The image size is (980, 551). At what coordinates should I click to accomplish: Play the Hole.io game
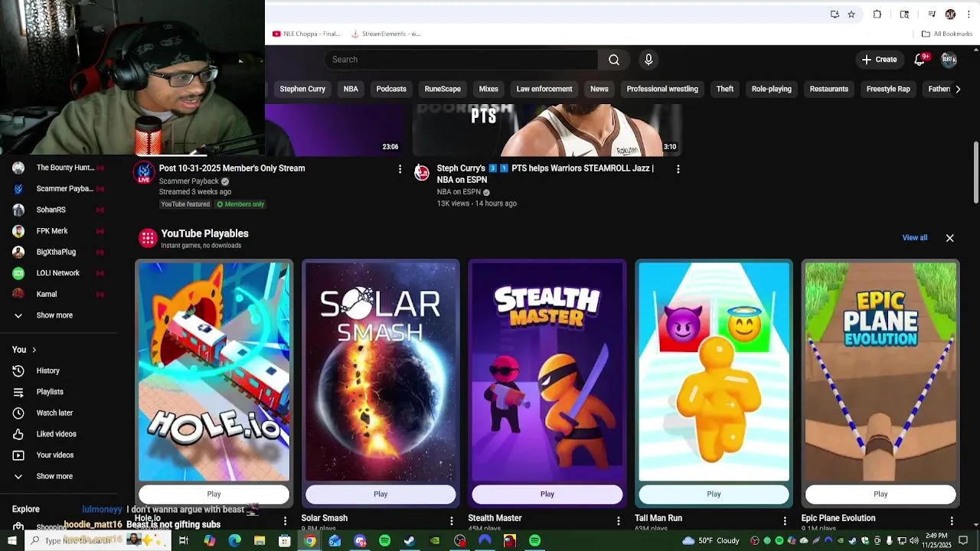pyautogui.click(x=214, y=494)
